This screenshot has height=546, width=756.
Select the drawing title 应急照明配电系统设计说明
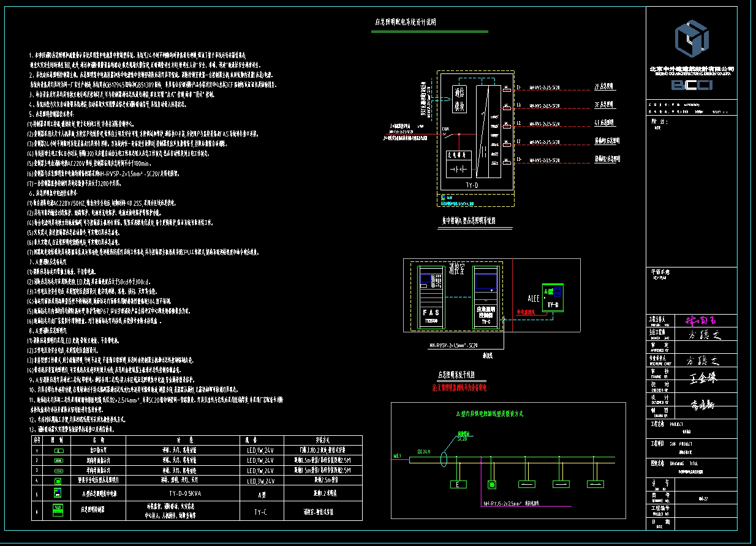(x=405, y=22)
